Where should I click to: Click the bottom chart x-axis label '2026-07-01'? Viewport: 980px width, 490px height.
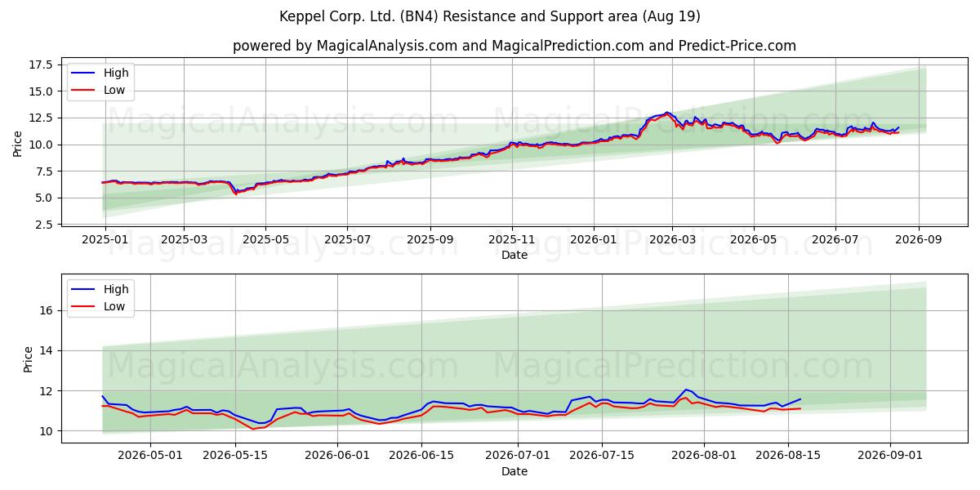point(518,457)
